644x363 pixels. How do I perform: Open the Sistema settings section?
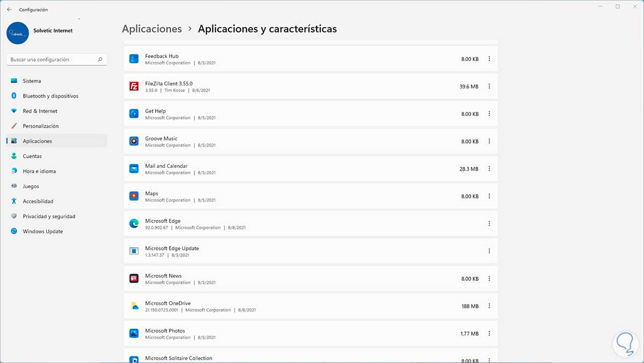(32, 81)
